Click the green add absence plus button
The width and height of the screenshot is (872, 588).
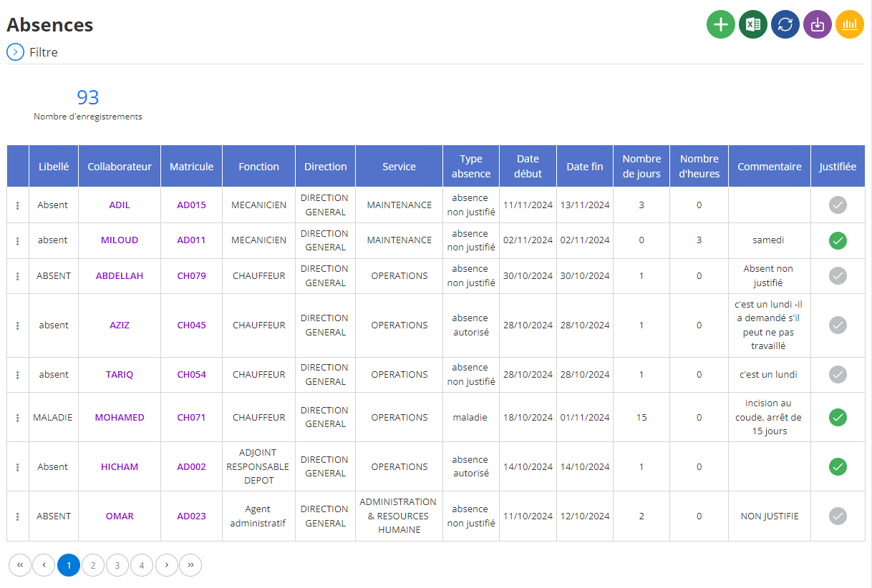pyautogui.click(x=721, y=24)
